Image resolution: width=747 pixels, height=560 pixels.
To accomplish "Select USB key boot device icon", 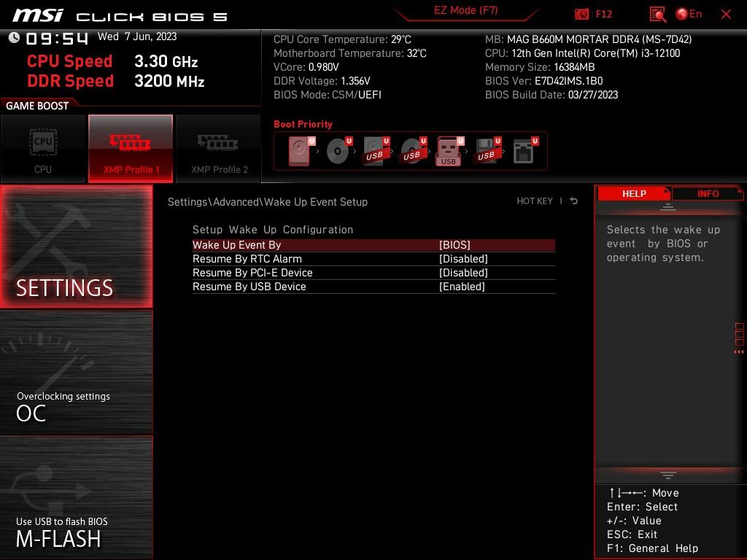I will [x=450, y=151].
